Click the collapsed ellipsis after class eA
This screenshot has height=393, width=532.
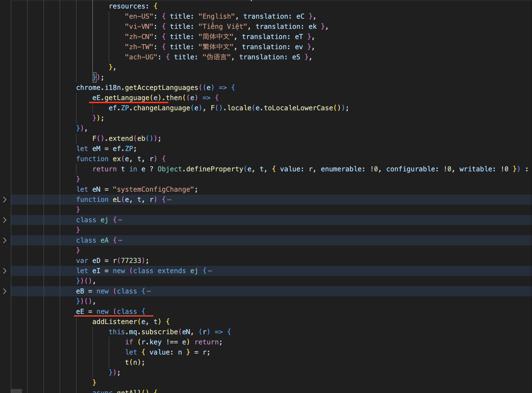(120, 240)
